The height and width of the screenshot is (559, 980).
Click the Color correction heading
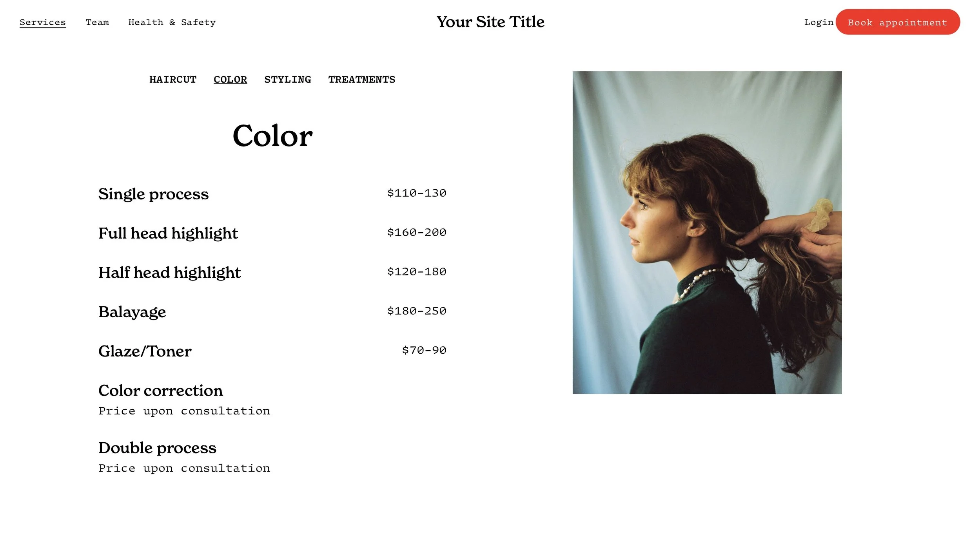[x=161, y=390]
